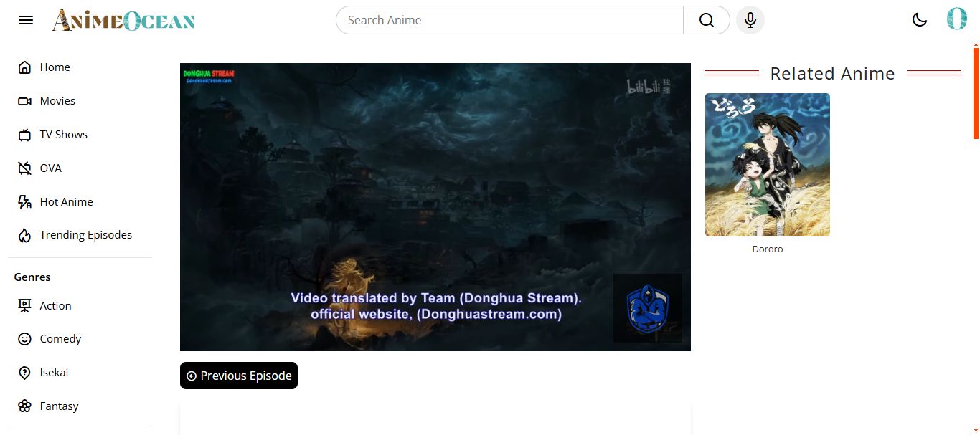Click the Search Anime input field
980x435 pixels.
coord(509,20)
